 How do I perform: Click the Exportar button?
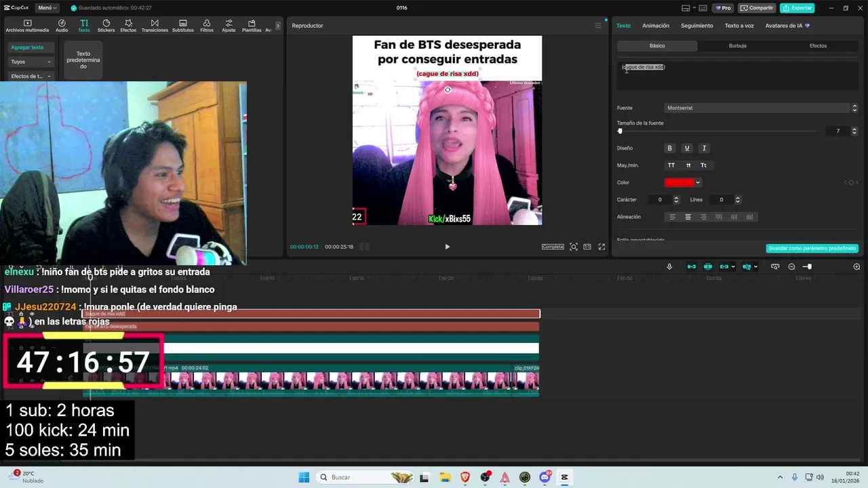click(797, 8)
